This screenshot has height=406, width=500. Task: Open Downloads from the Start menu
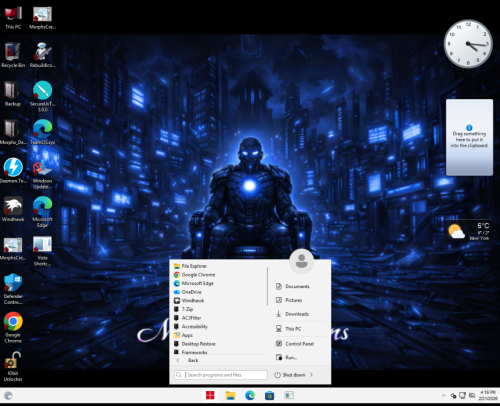click(x=293, y=314)
